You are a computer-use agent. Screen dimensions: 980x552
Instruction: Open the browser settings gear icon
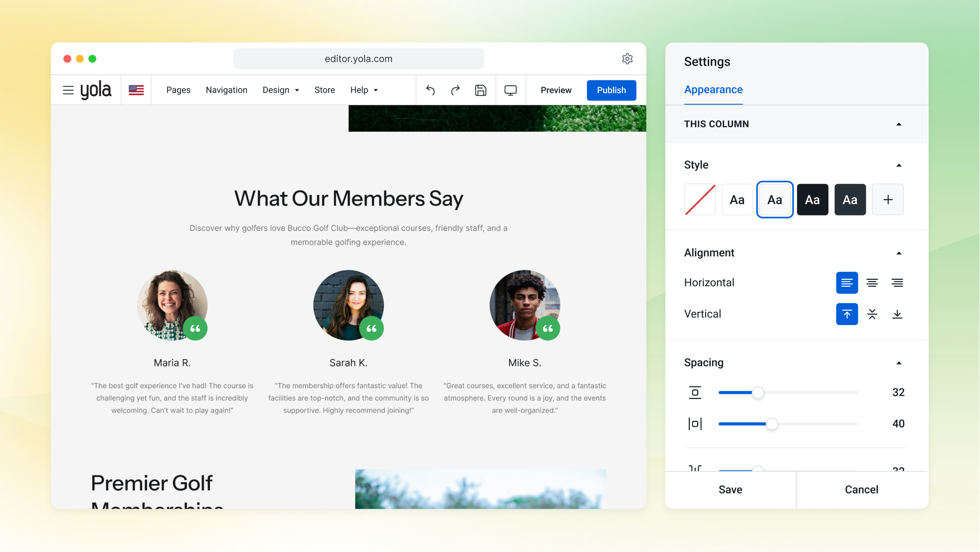pos(627,59)
